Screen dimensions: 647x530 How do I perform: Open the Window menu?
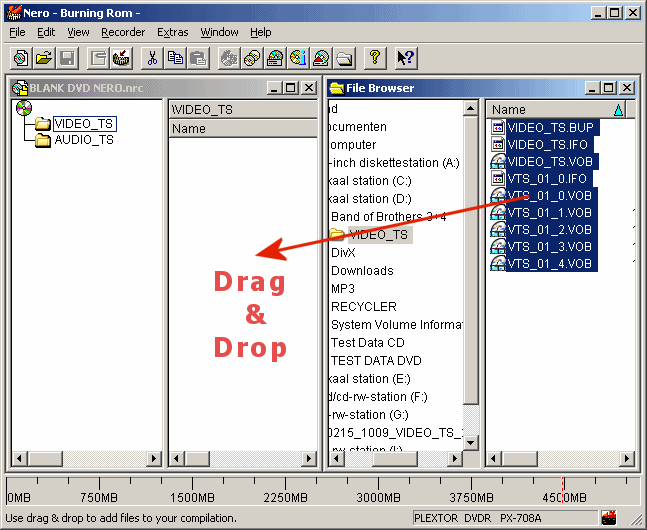219,32
